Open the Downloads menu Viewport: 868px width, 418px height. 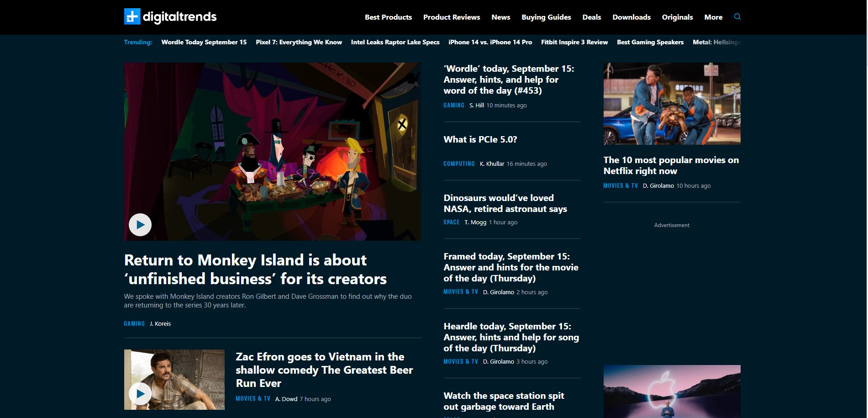(x=631, y=17)
